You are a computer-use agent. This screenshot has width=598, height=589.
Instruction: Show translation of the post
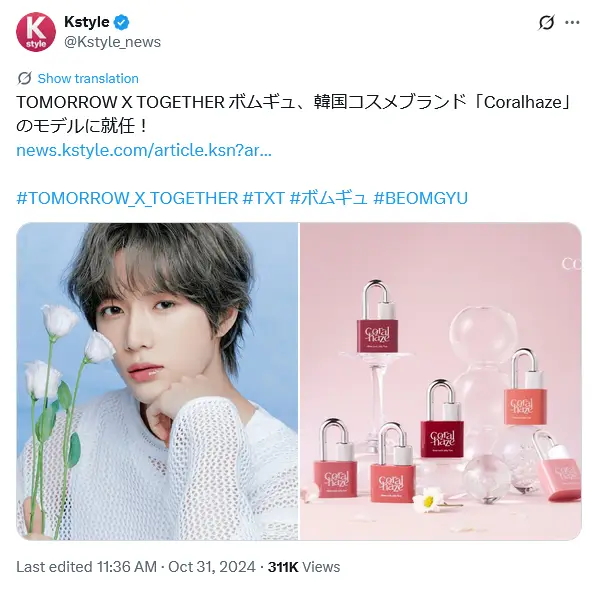pos(88,78)
